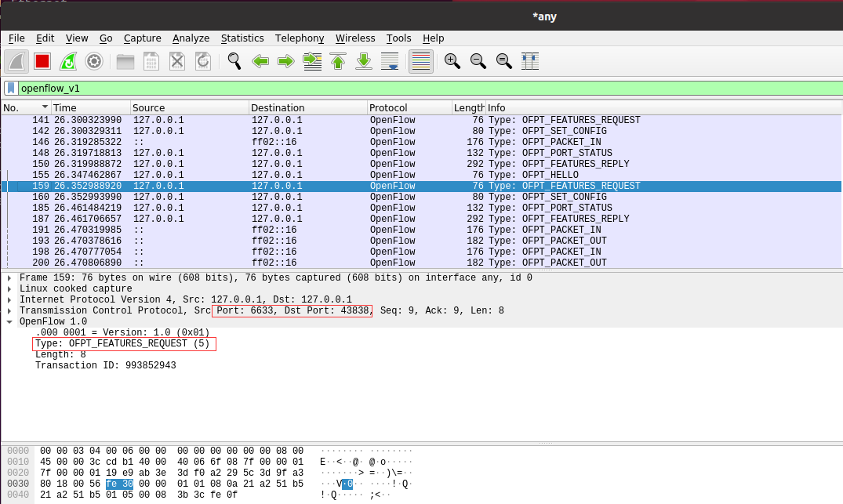Select packet 146 OFPT_PACKET_IN row
The image size is (843, 504).
point(422,142)
